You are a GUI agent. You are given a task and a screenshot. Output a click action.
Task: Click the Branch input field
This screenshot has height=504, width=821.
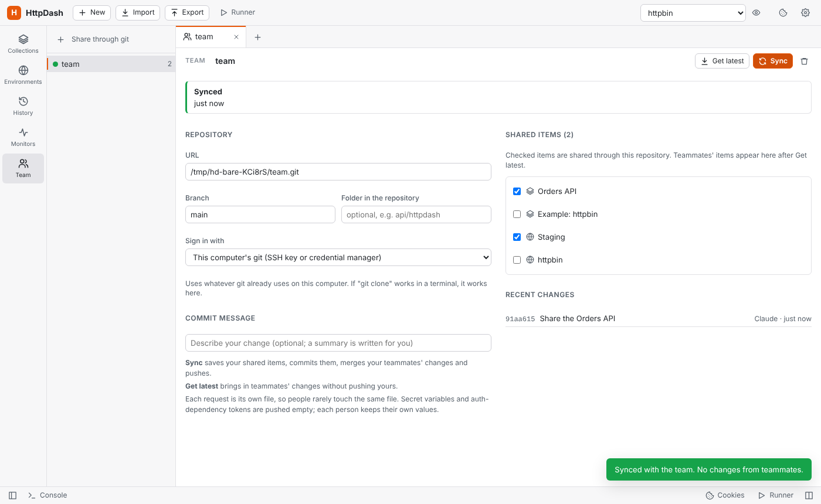[260, 214]
